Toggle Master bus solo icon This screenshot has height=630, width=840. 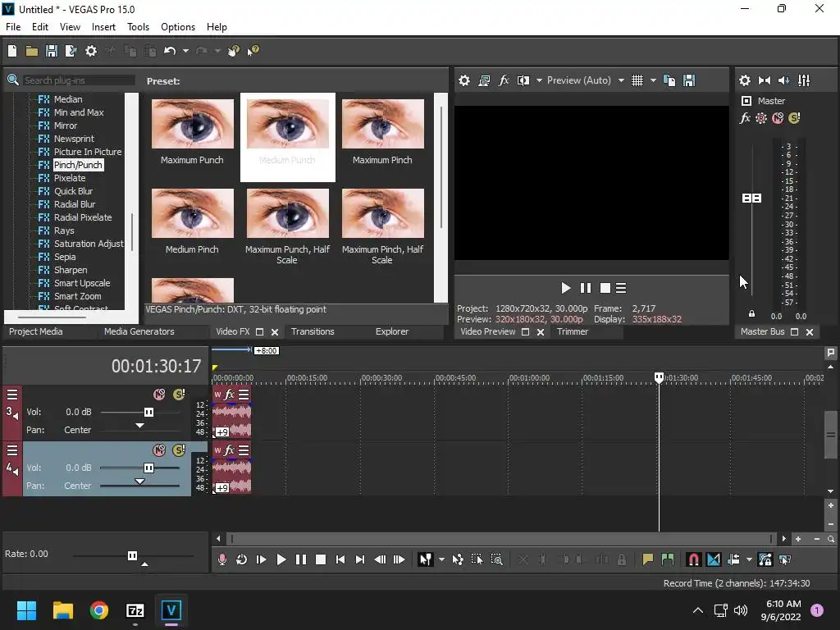(794, 118)
